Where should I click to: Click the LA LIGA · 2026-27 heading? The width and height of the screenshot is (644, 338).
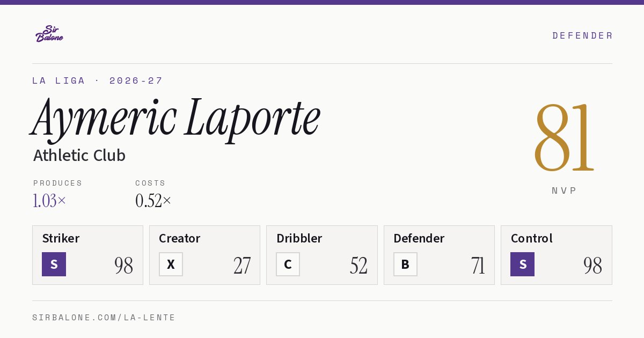(x=97, y=80)
